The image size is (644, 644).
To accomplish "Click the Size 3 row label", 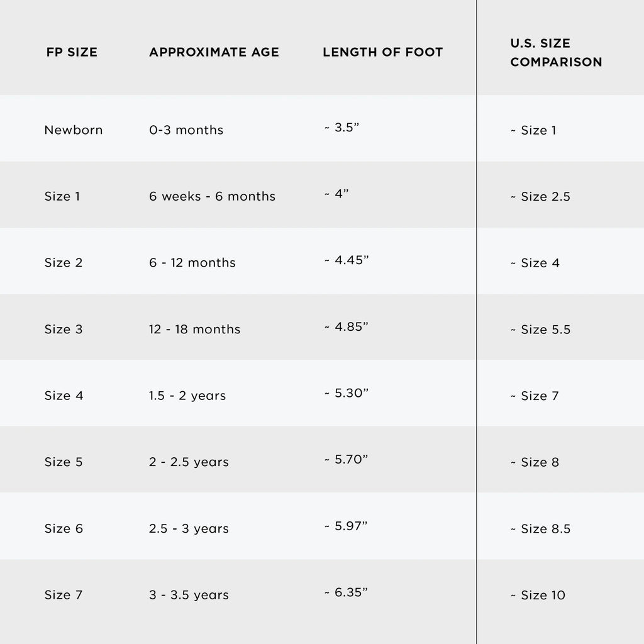I will [64, 330].
